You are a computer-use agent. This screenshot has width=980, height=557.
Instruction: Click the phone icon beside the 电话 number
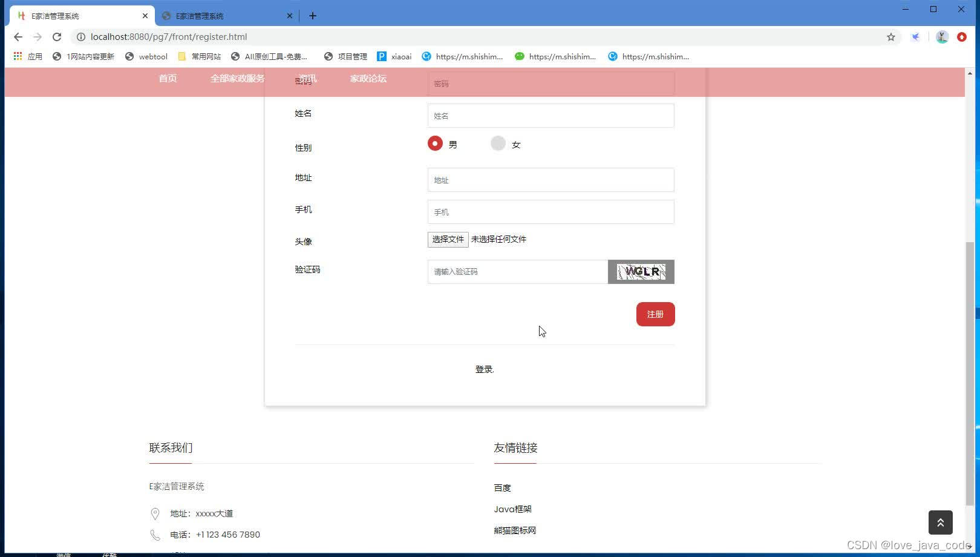(x=155, y=535)
